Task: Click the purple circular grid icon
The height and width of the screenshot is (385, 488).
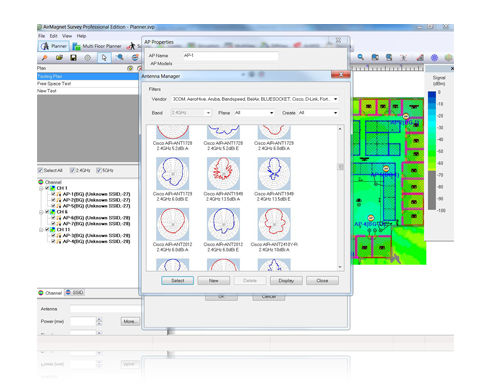Action: coord(434,58)
